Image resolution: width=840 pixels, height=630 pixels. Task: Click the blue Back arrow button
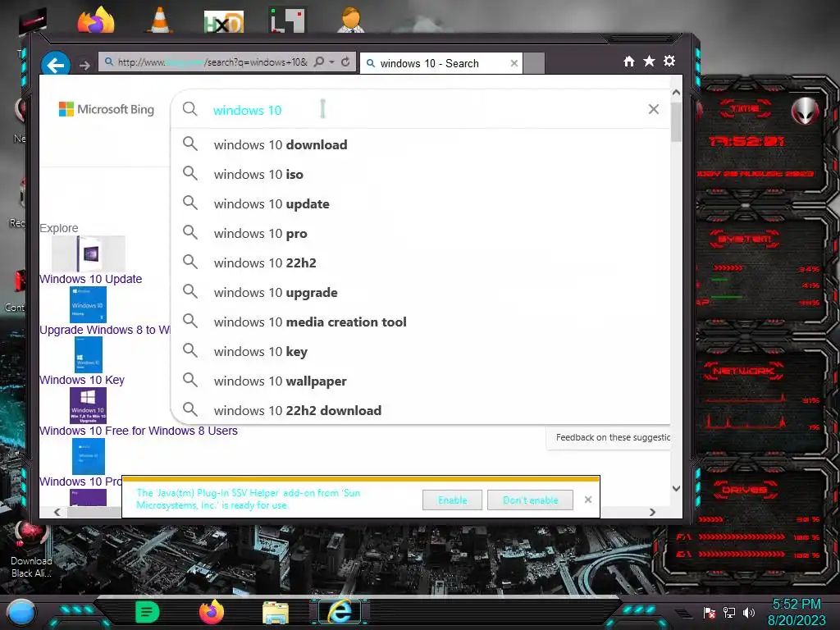pyautogui.click(x=56, y=65)
